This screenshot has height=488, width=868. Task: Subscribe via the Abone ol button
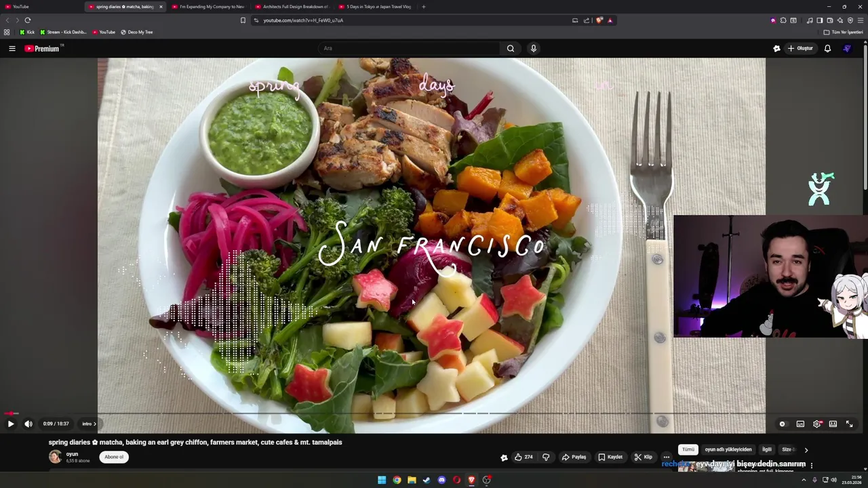pos(114,457)
